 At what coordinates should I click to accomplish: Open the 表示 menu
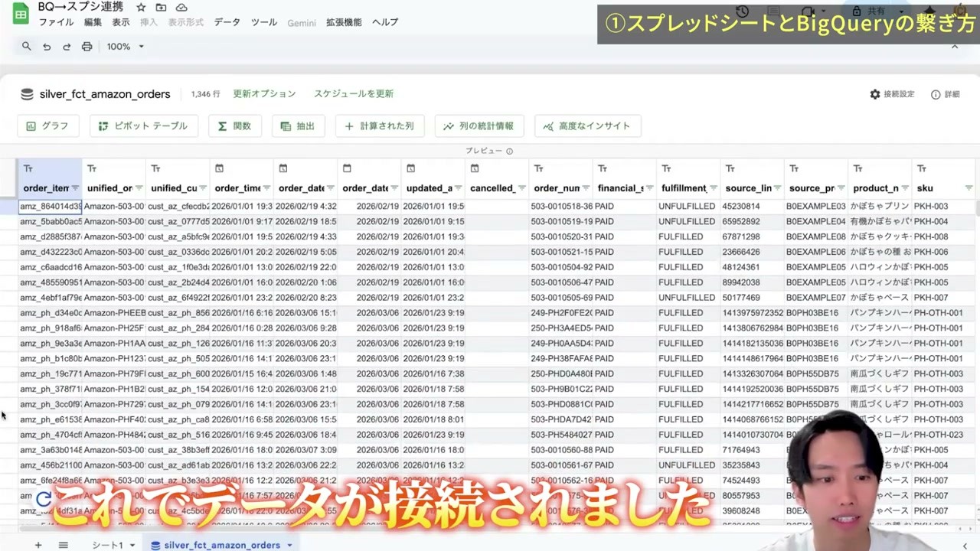(x=121, y=22)
